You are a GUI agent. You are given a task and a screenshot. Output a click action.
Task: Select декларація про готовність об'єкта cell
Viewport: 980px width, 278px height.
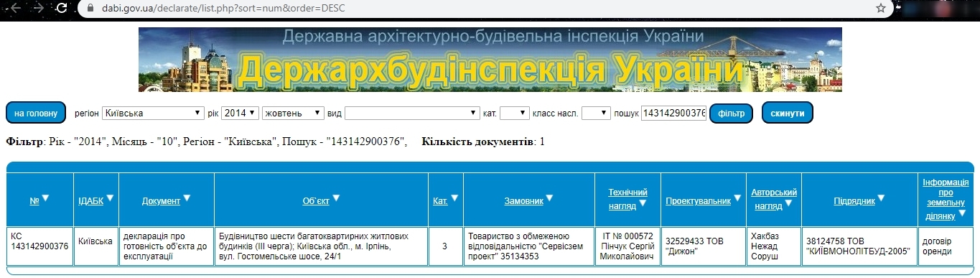pyautogui.click(x=166, y=246)
